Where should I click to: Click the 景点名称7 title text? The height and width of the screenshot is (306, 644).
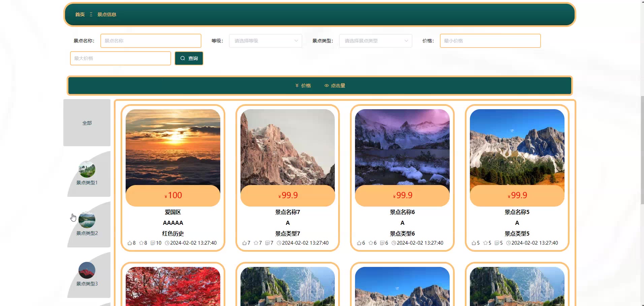pyautogui.click(x=288, y=212)
